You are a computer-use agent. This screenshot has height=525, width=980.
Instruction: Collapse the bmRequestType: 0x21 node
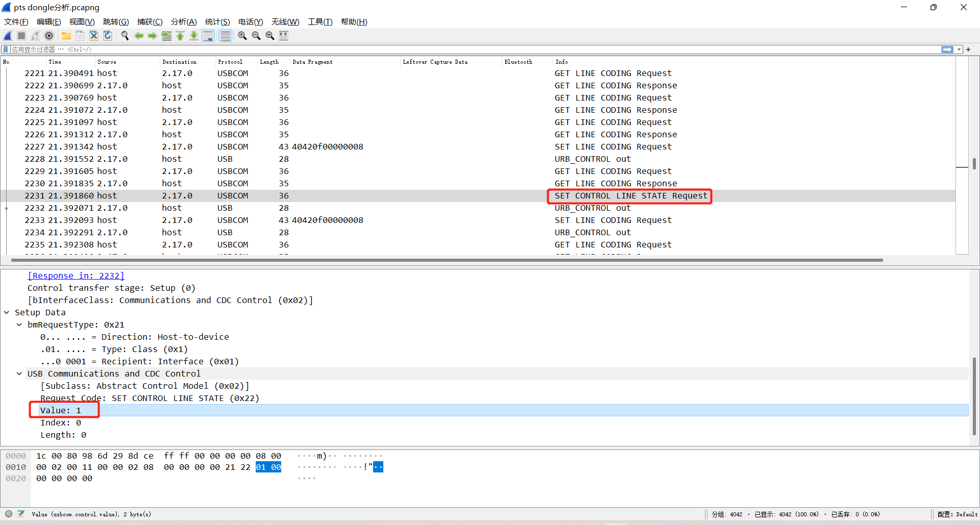[x=19, y=324]
